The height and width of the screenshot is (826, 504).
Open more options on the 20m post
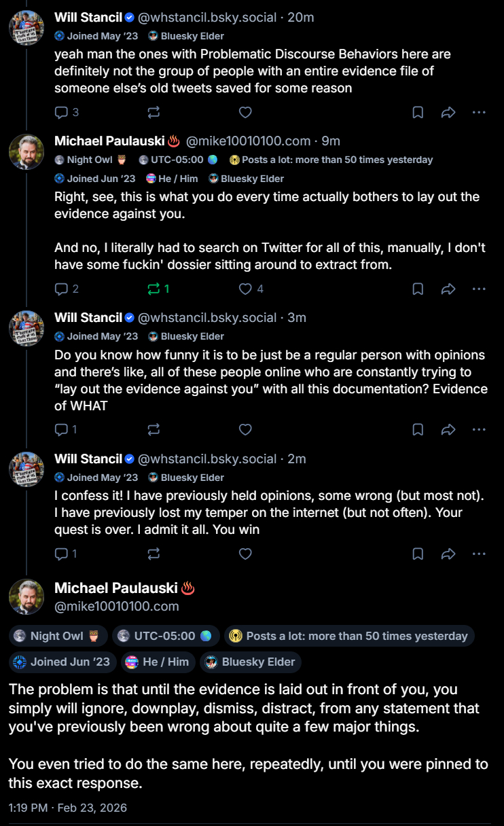(479, 112)
